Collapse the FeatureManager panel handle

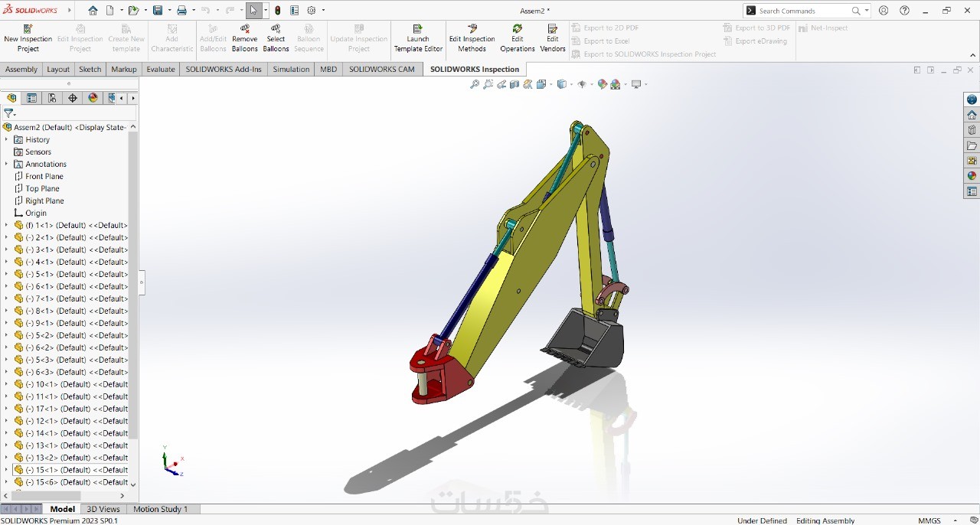point(142,282)
